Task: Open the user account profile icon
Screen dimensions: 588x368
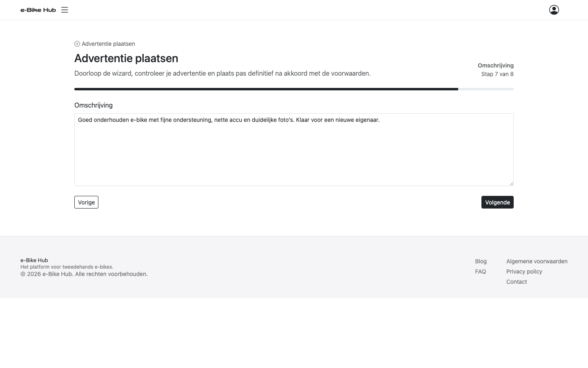Action: point(554,10)
